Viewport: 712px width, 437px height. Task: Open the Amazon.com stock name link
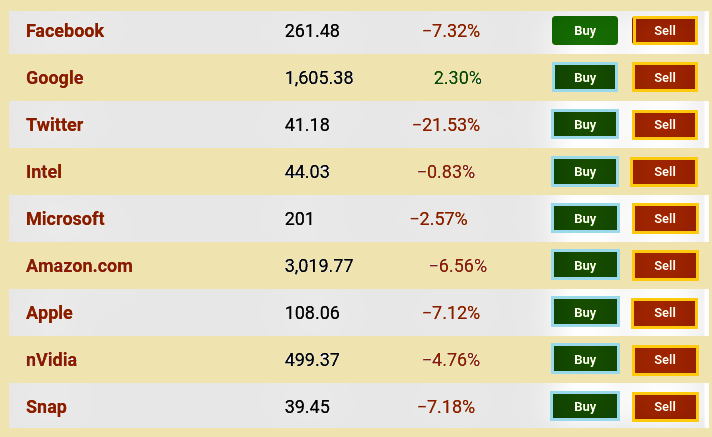[79, 266]
